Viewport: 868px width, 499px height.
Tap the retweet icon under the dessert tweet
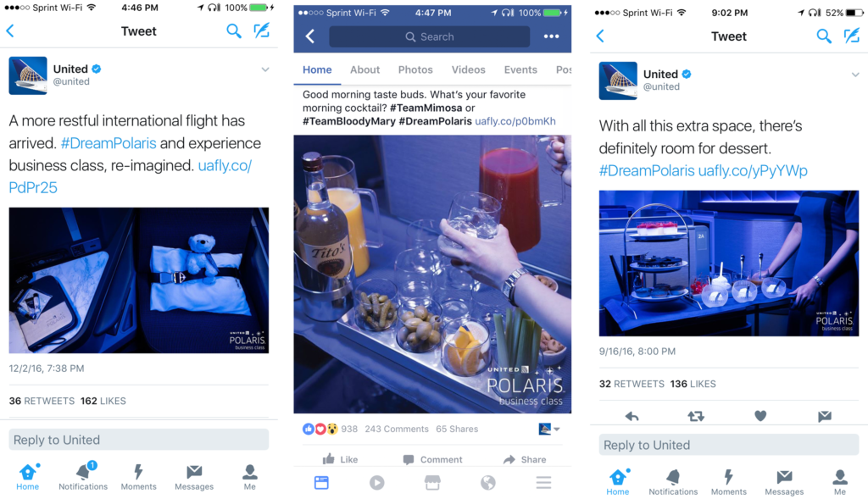696,416
